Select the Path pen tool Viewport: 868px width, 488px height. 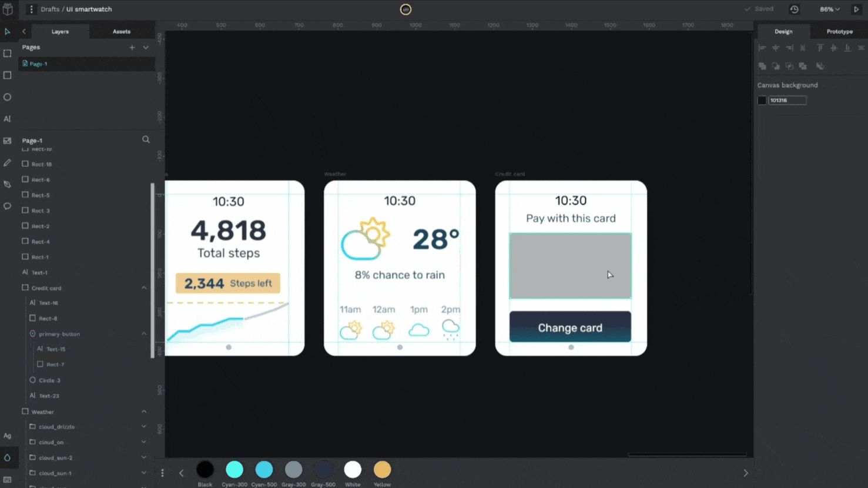8,184
